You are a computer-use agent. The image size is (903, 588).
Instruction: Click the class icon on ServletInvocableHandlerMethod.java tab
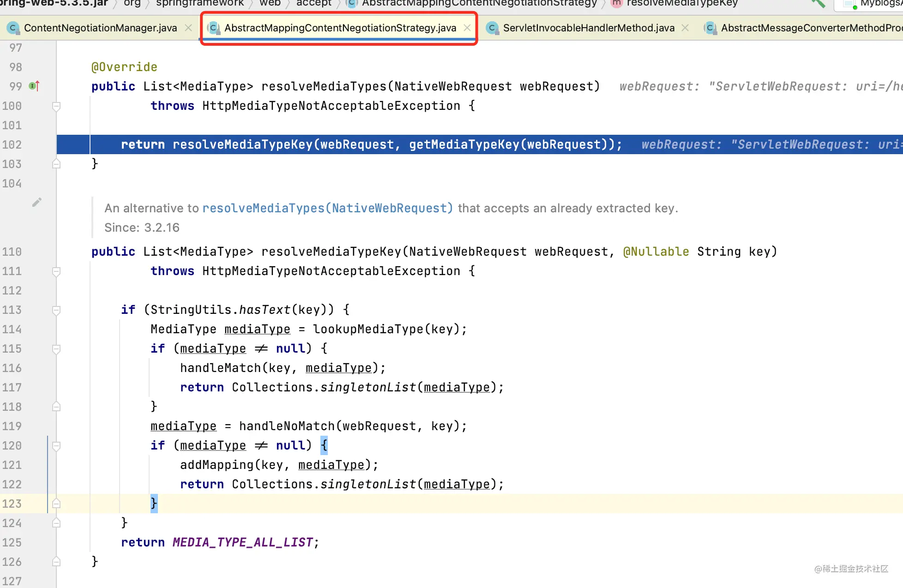click(492, 28)
